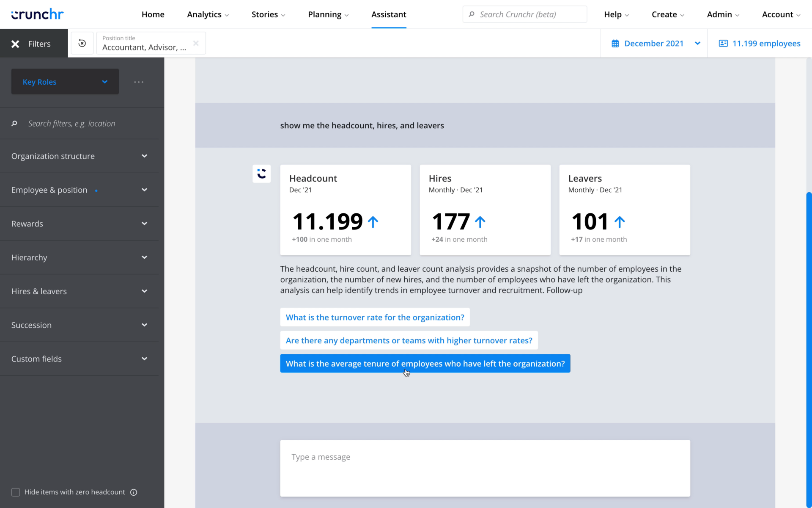This screenshot has height=508, width=812.
Task: Click the reset filters icon beside Position title
Action: pos(82,43)
